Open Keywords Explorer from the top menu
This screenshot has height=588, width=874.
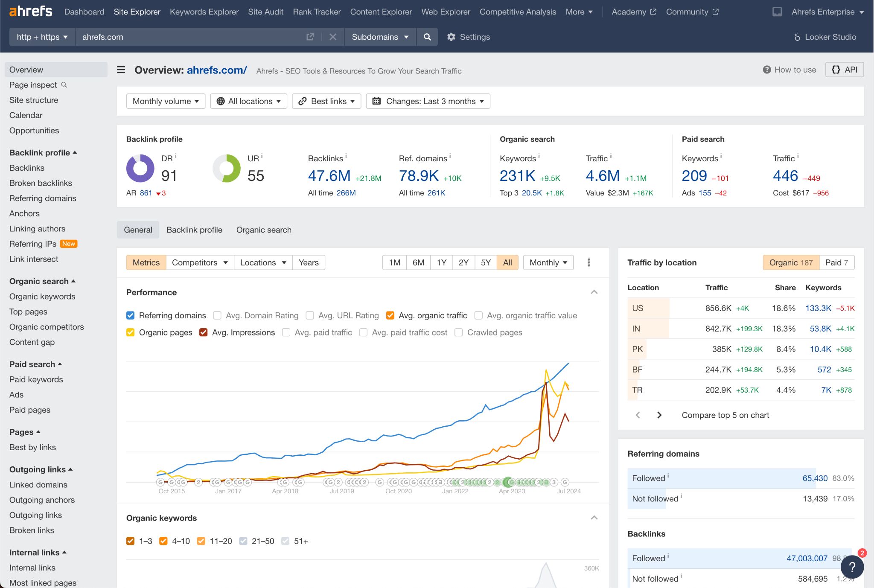pos(204,12)
